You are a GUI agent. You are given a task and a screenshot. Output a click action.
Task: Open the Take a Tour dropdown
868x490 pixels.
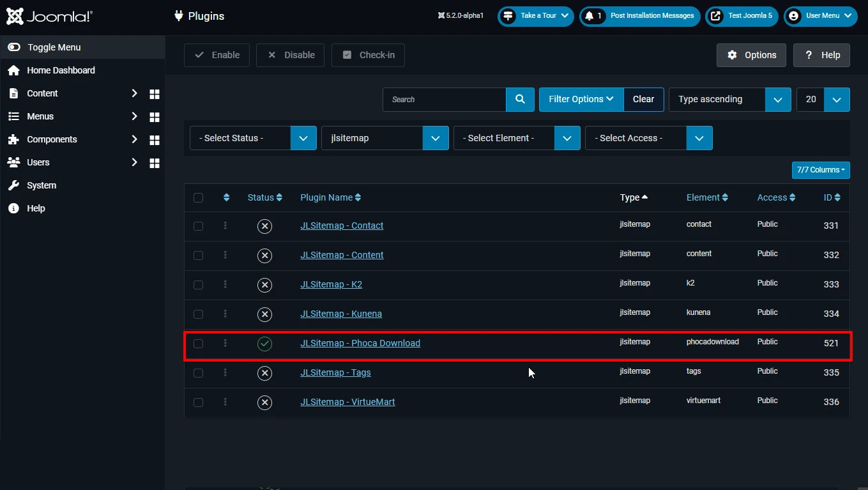pyautogui.click(x=536, y=16)
